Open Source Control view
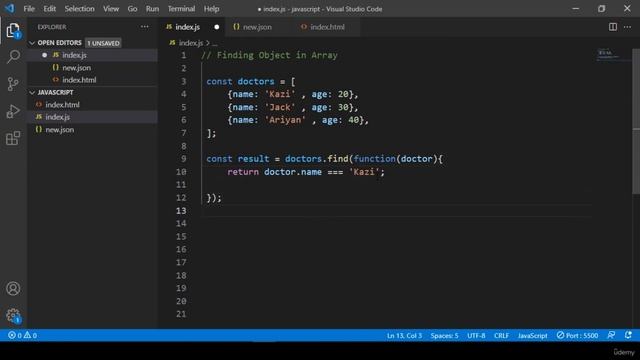 pos(13,84)
